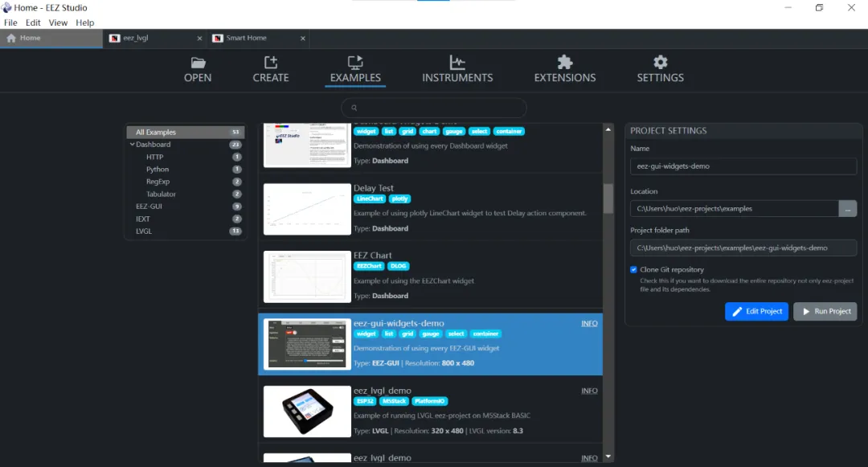The width and height of the screenshot is (868, 467).
Task: Select the EXAMPLES section icon
Action: (x=355, y=70)
